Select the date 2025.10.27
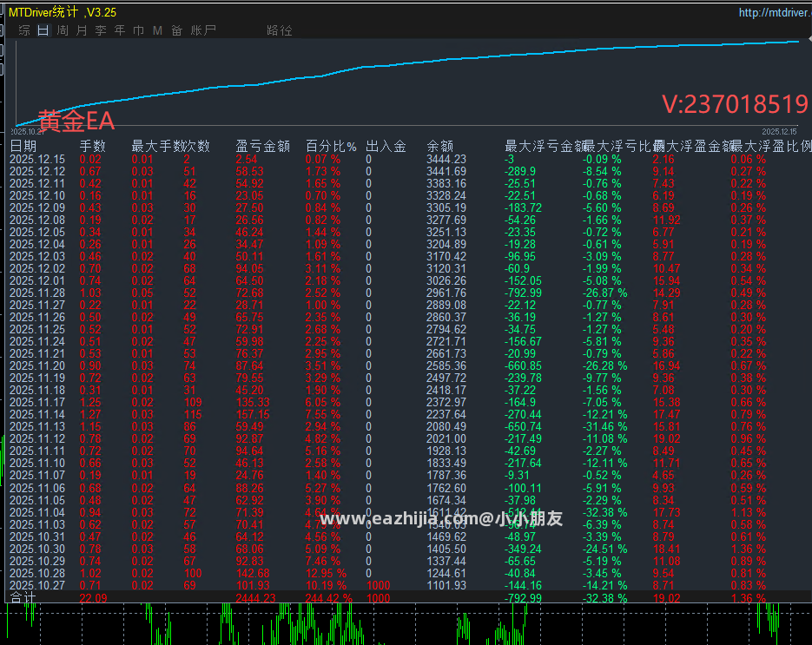 37,585
